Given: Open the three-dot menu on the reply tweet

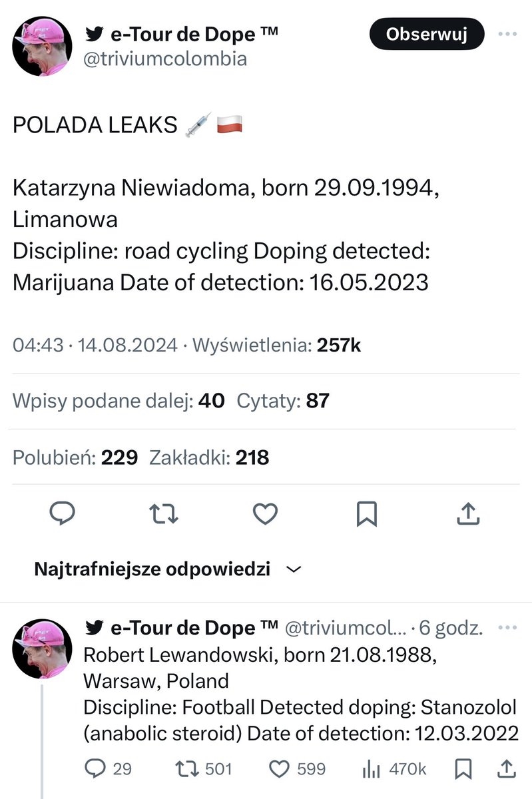Looking at the screenshot, I should (507, 627).
